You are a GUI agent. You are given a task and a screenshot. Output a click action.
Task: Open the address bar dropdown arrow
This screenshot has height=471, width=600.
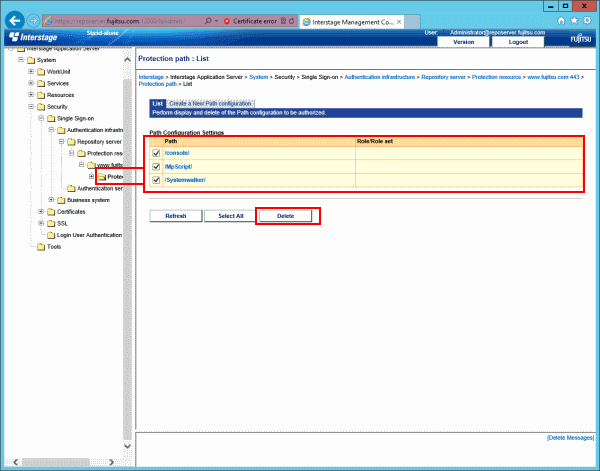click(x=217, y=21)
